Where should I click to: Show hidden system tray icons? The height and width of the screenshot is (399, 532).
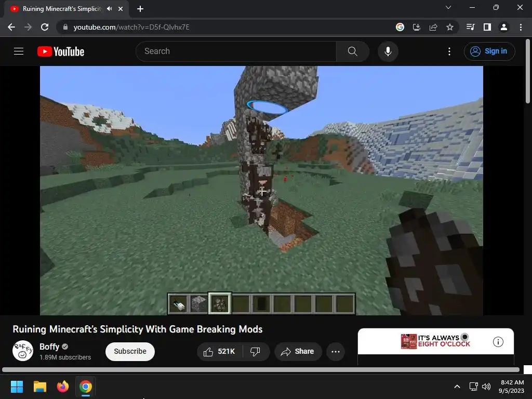[x=457, y=387]
